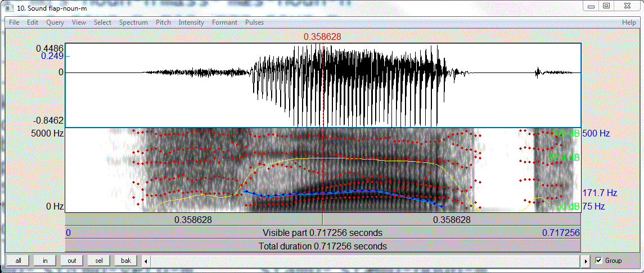This screenshot has height=273, width=644.
Task: Open the Help menu
Action: point(629,22)
